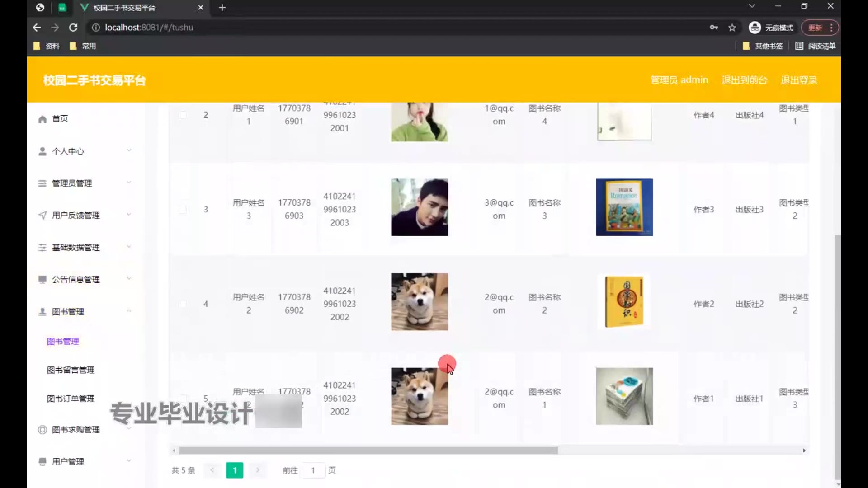Click the 退出登录 link
Viewport: 868px width, 488px height.
click(x=799, y=80)
